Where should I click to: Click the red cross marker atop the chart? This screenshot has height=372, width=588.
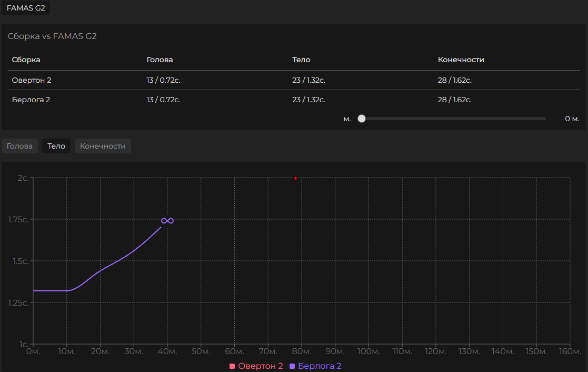[x=295, y=178]
